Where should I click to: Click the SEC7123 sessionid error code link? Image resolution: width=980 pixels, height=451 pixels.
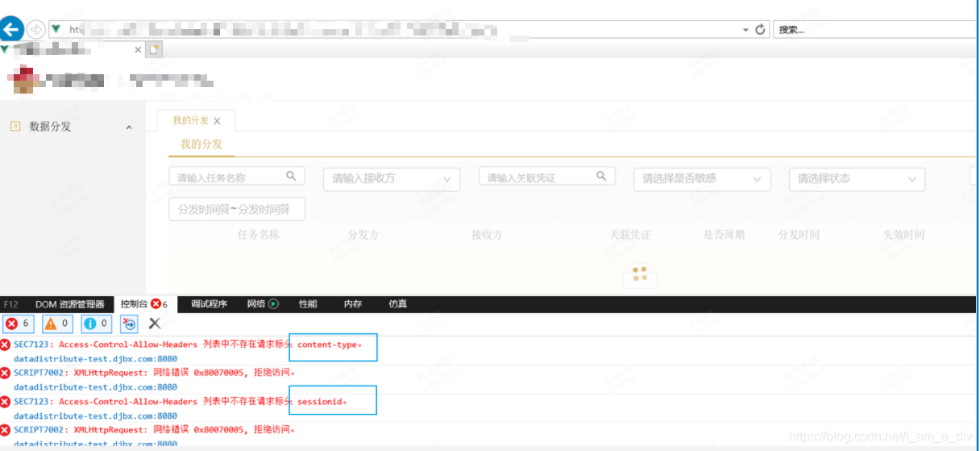click(33, 401)
